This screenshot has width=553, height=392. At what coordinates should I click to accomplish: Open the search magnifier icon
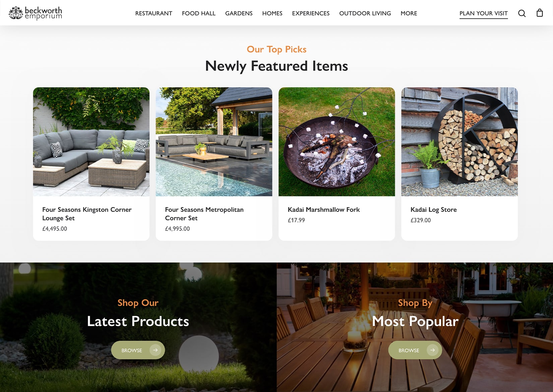tap(522, 13)
